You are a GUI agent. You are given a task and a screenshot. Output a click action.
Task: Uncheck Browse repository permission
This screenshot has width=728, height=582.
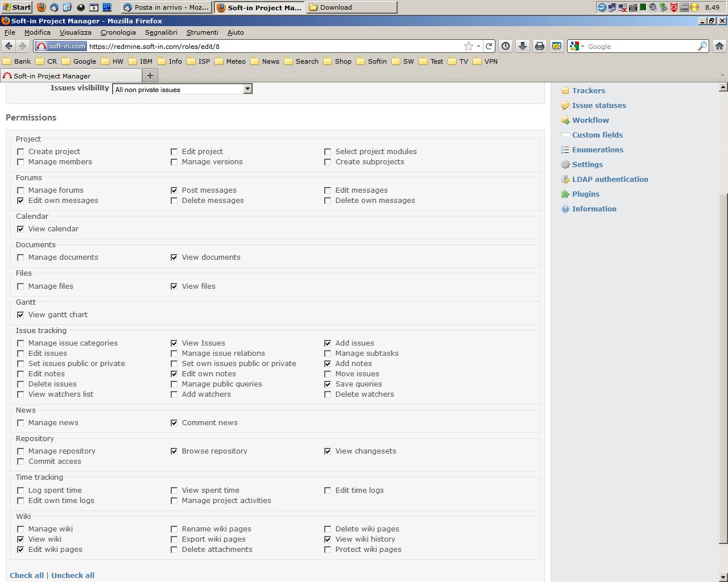coord(174,451)
